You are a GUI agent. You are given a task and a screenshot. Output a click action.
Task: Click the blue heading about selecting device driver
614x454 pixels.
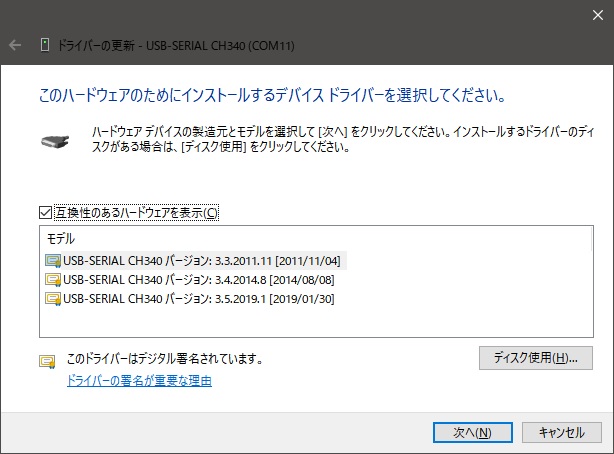click(x=271, y=97)
